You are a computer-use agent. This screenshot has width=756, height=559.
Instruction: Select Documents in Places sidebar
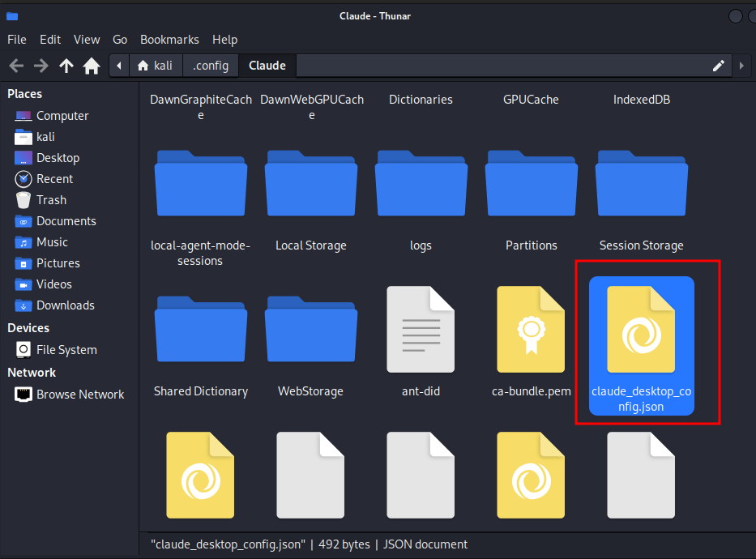coord(55,221)
